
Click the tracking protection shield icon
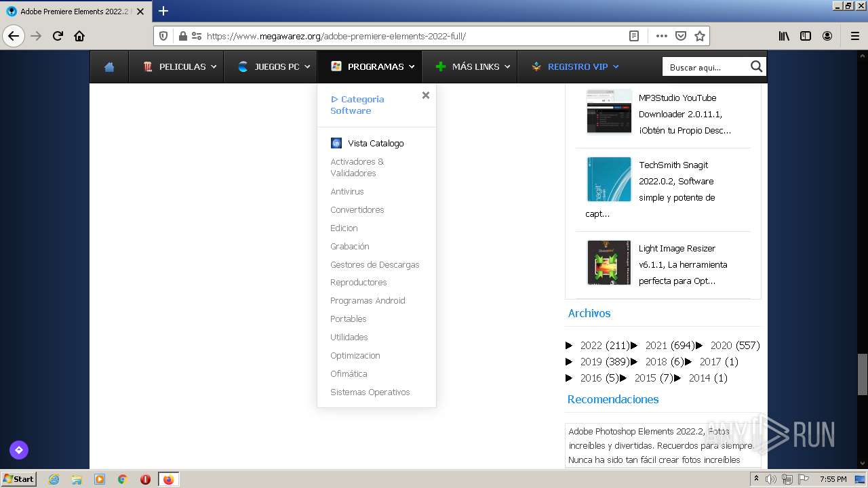163,36
